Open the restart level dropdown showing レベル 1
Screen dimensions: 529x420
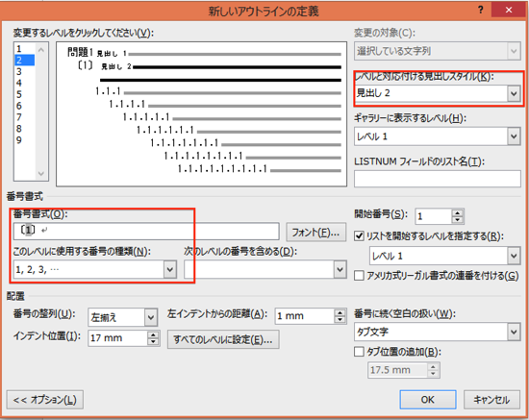(x=445, y=256)
